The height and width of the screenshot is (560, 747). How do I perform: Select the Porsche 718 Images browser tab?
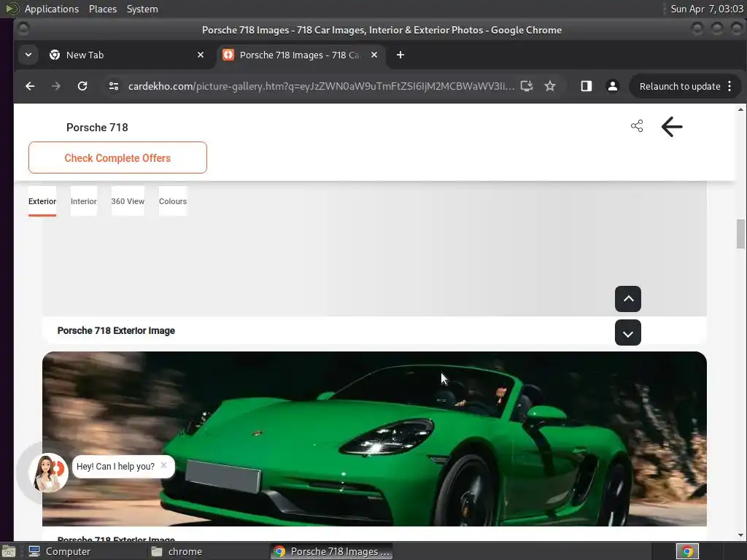(x=300, y=55)
